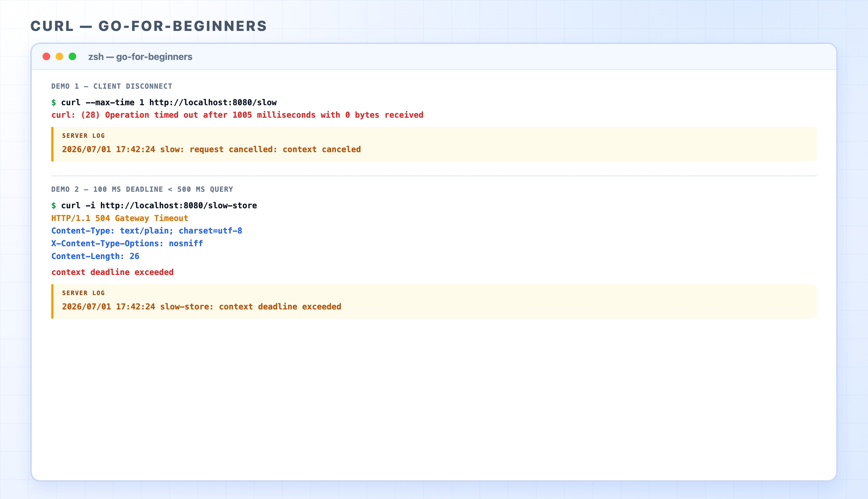868x499 pixels.
Task: Click the 'X-Content-Type-Options: nosniff' header
Action: 127,243
